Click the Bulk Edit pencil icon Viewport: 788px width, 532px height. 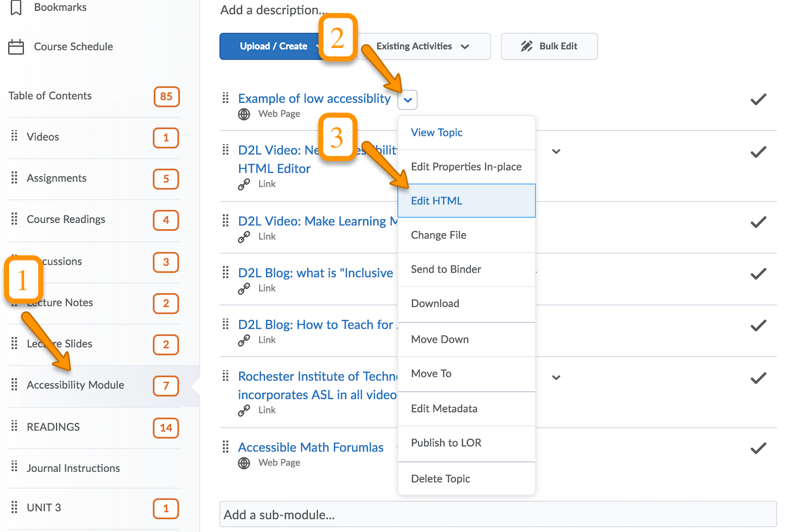click(527, 46)
